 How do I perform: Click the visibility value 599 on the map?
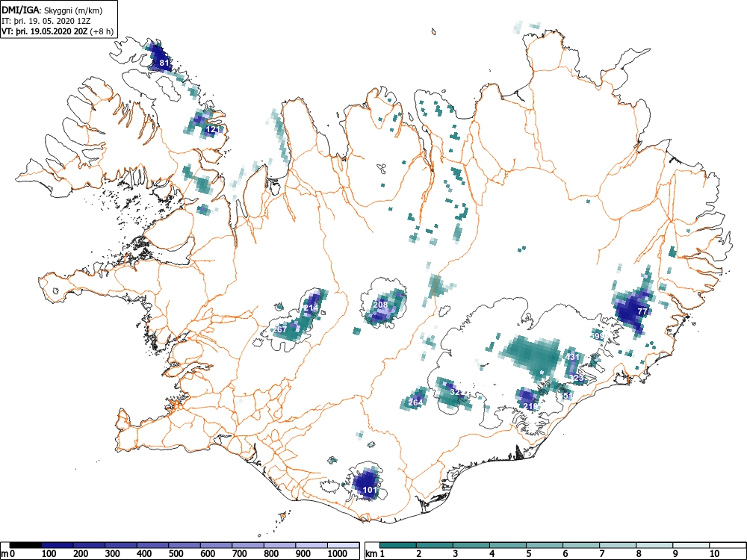pyautogui.click(x=598, y=336)
